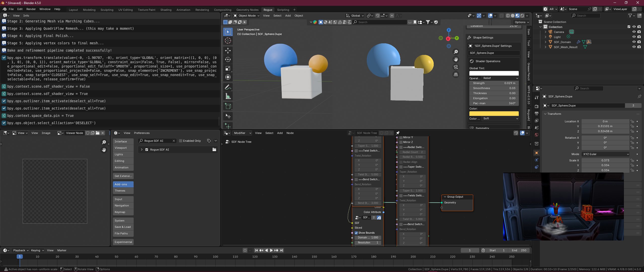Viewport: 644px width, 272px height.
Task: Toggle the Show Bounds checkbox
Action: click(x=356, y=233)
